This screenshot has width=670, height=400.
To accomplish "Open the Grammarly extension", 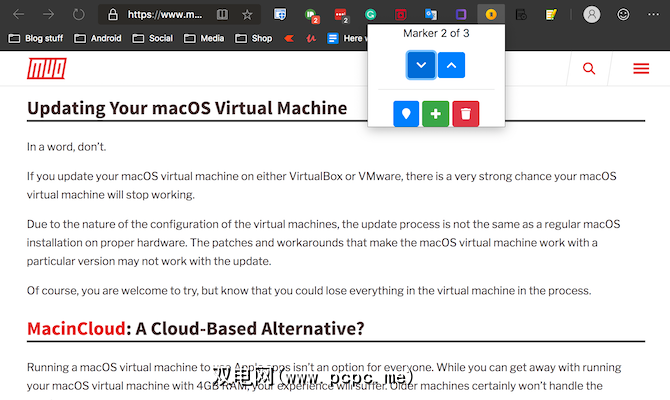I will (370, 15).
